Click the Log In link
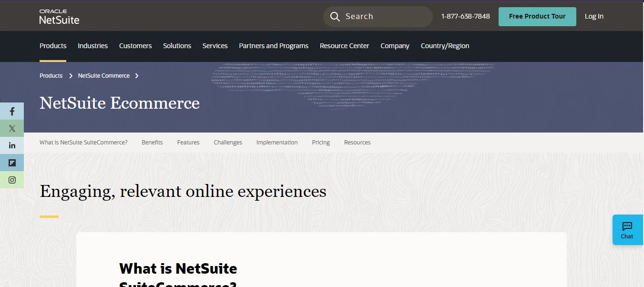 [x=594, y=16]
